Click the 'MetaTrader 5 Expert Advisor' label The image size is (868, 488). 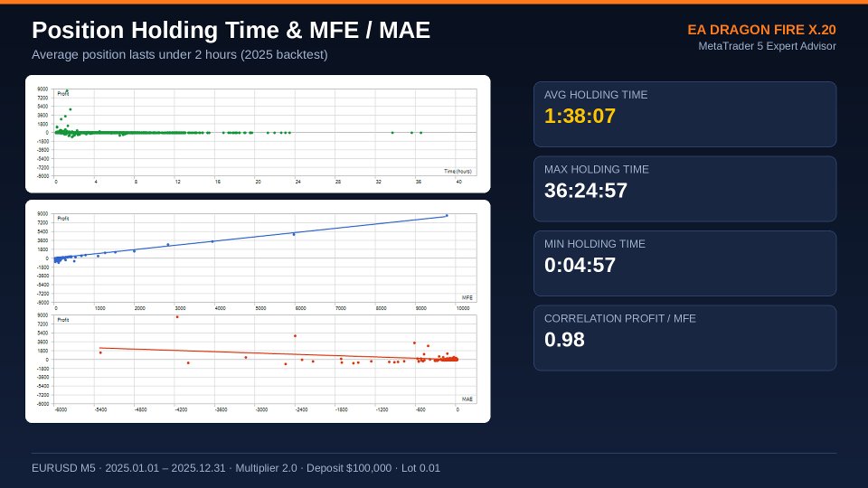(767, 46)
